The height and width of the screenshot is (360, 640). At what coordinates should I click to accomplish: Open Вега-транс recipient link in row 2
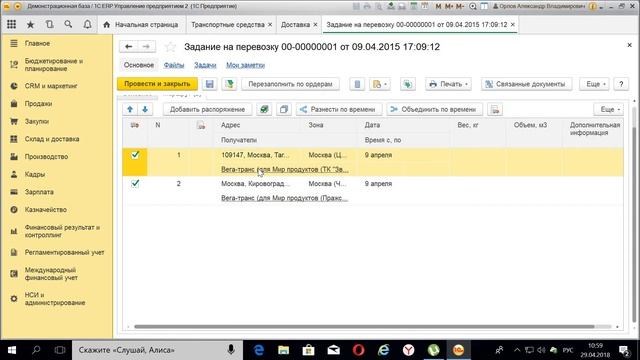(284, 198)
